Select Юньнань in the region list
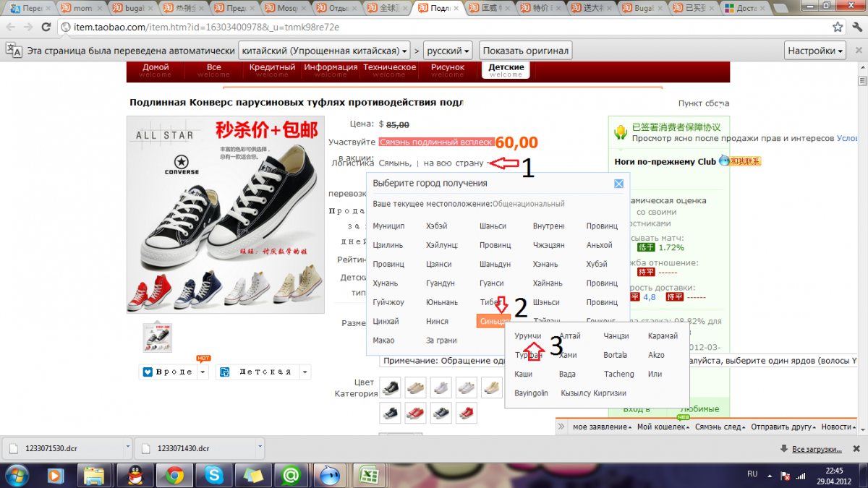The height and width of the screenshot is (488, 868). click(441, 302)
